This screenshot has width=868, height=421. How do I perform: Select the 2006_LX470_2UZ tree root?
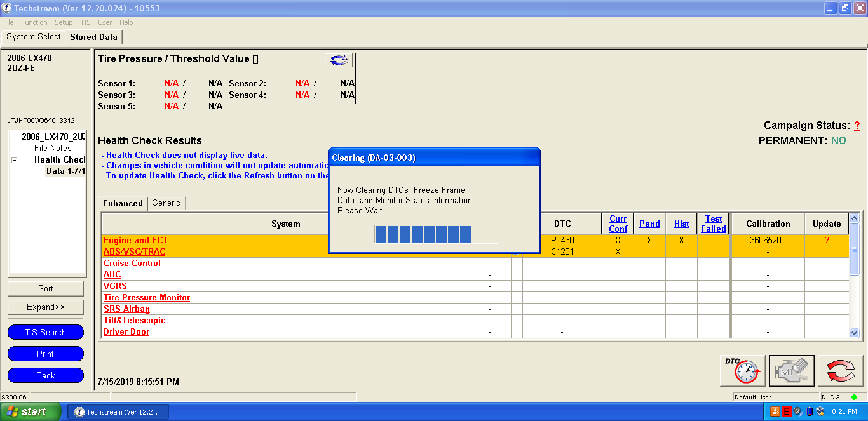pyautogui.click(x=53, y=137)
